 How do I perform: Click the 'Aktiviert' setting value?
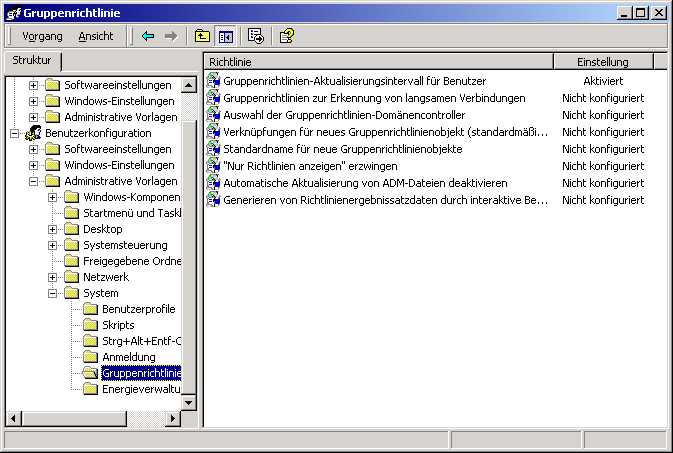pos(603,81)
